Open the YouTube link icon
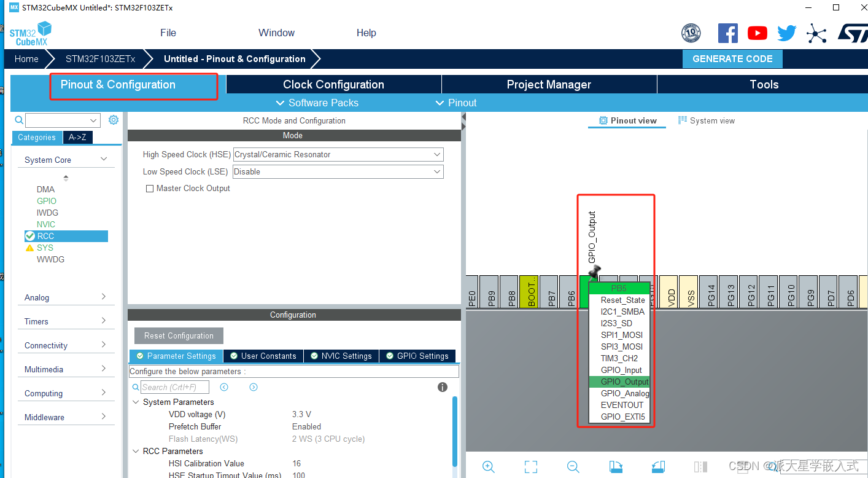Screen dimensions: 868x478 (758, 33)
